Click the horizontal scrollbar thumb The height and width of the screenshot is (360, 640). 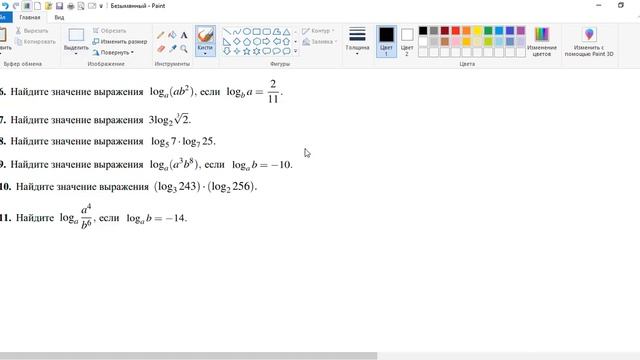click(189, 356)
